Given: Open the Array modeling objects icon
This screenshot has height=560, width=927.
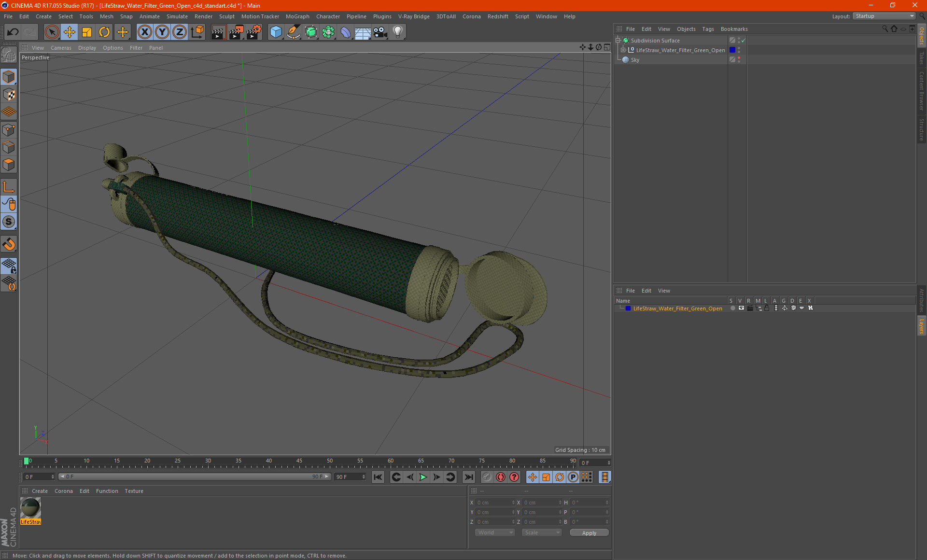Looking at the screenshot, I should [x=328, y=32].
